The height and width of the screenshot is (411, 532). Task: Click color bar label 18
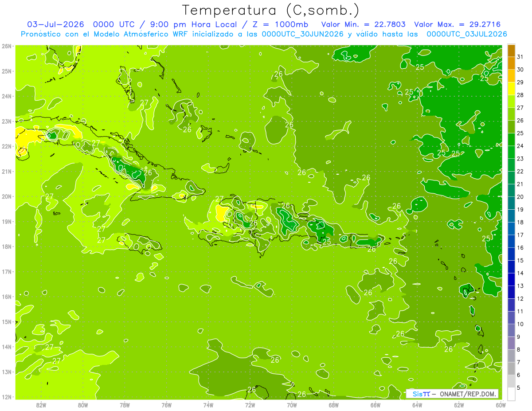(520, 222)
